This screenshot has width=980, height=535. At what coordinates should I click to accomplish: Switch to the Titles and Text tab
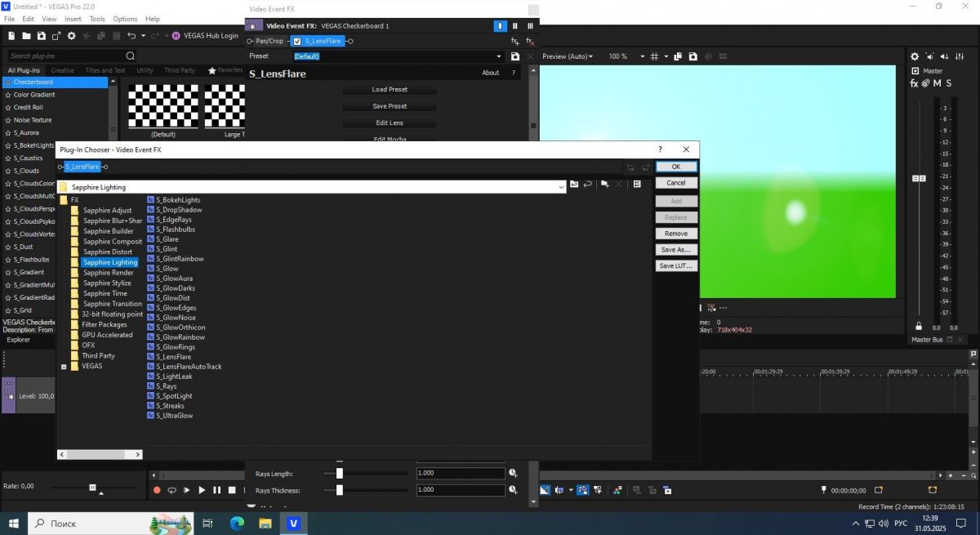coord(105,70)
